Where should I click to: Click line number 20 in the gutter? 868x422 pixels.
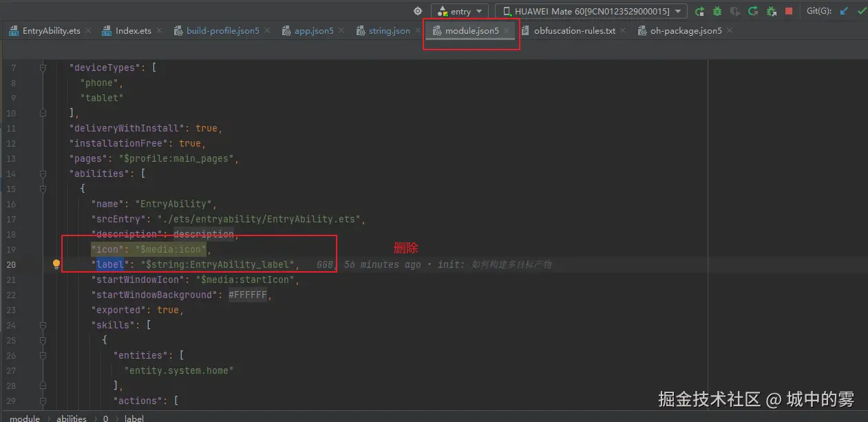(11, 264)
